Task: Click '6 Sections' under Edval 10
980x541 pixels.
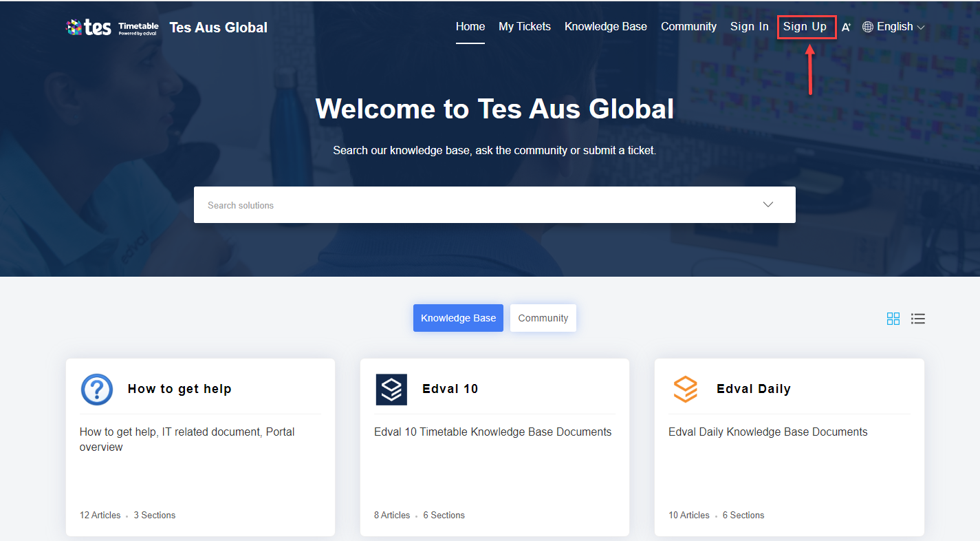Action: click(x=444, y=515)
